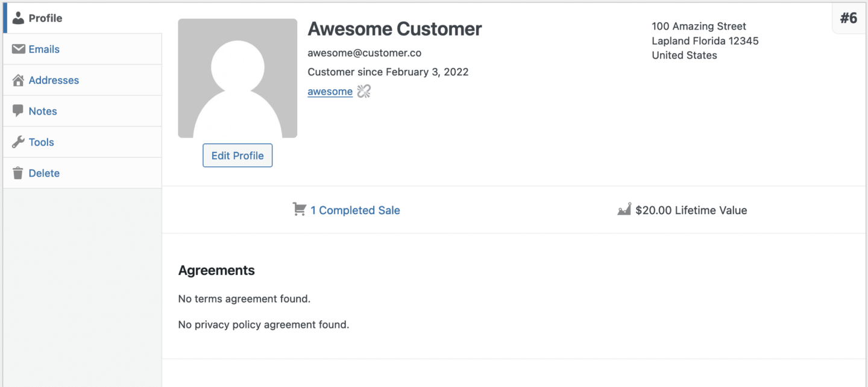Click the trash icon beside Delete
The image size is (868, 387).
17,172
